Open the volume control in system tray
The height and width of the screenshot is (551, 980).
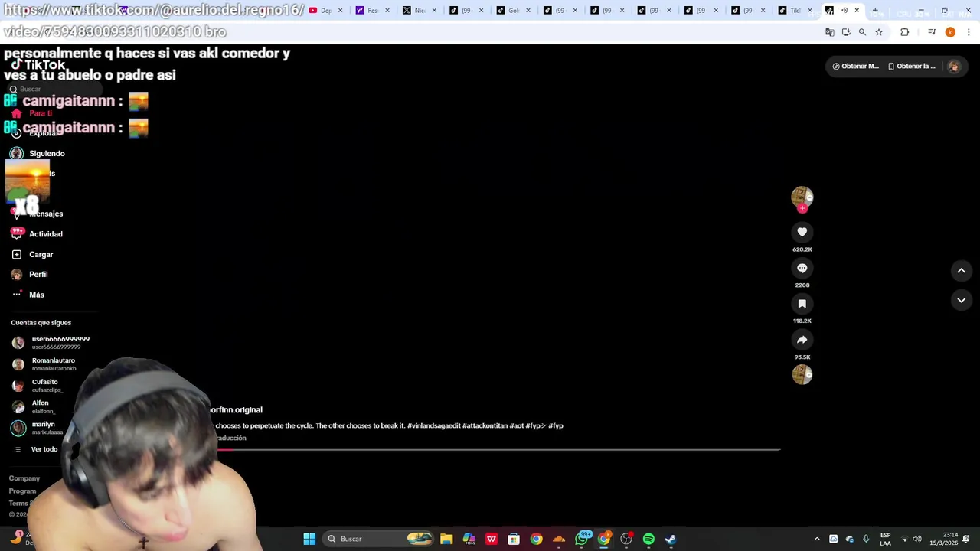[917, 539]
